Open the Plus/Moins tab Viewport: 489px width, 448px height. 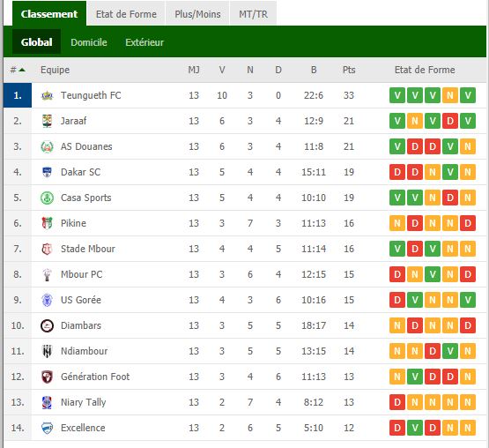click(197, 14)
